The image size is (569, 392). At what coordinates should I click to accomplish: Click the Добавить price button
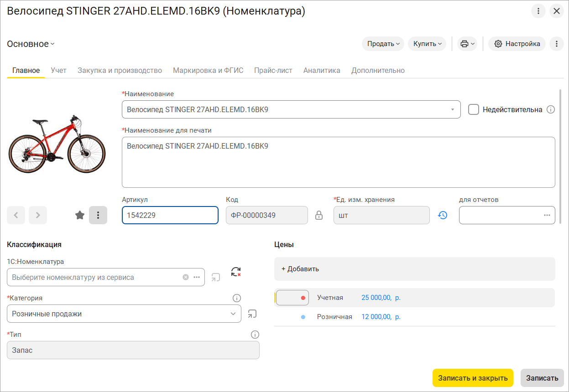(300, 269)
